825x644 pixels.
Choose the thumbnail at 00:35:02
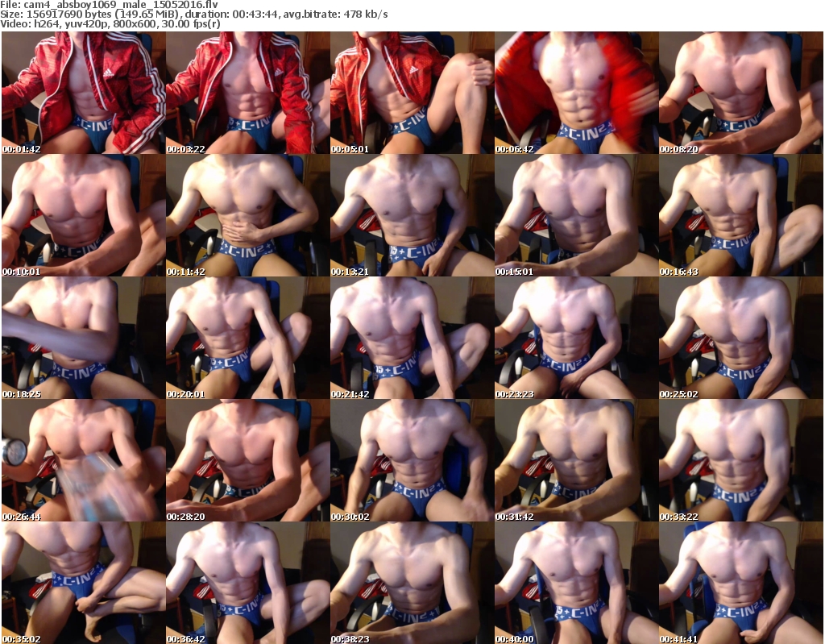point(84,583)
